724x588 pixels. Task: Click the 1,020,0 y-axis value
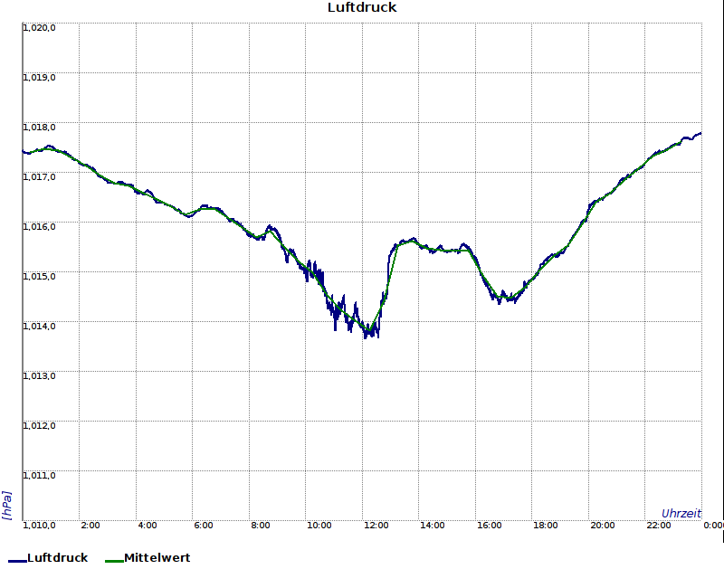tap(39, 28)
